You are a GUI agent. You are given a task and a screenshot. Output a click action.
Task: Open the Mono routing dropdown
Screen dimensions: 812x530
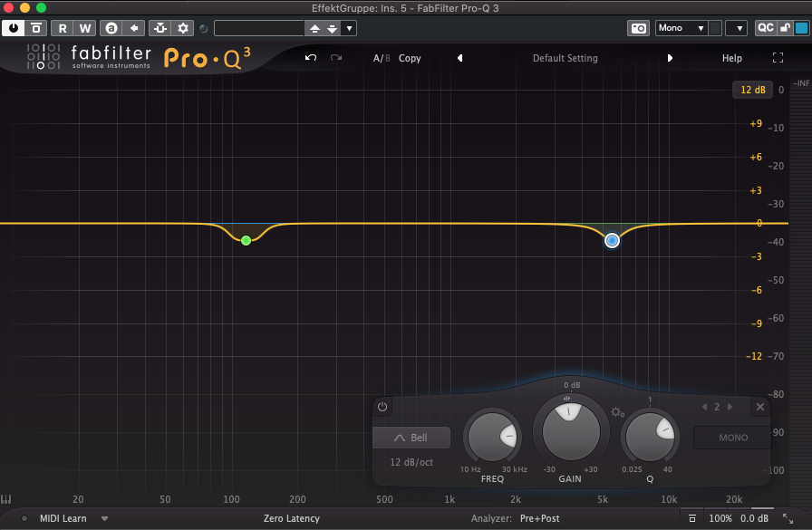click(x=681, y=28)
